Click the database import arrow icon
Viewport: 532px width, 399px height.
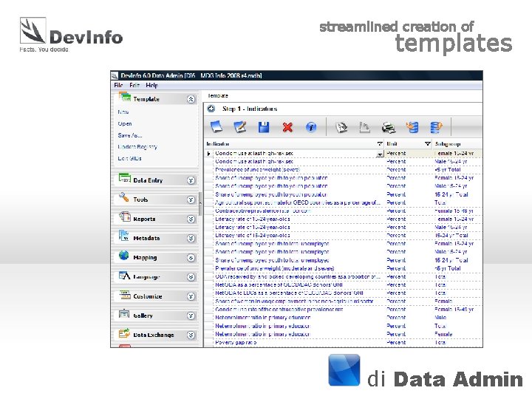click(x=412, y=127)
